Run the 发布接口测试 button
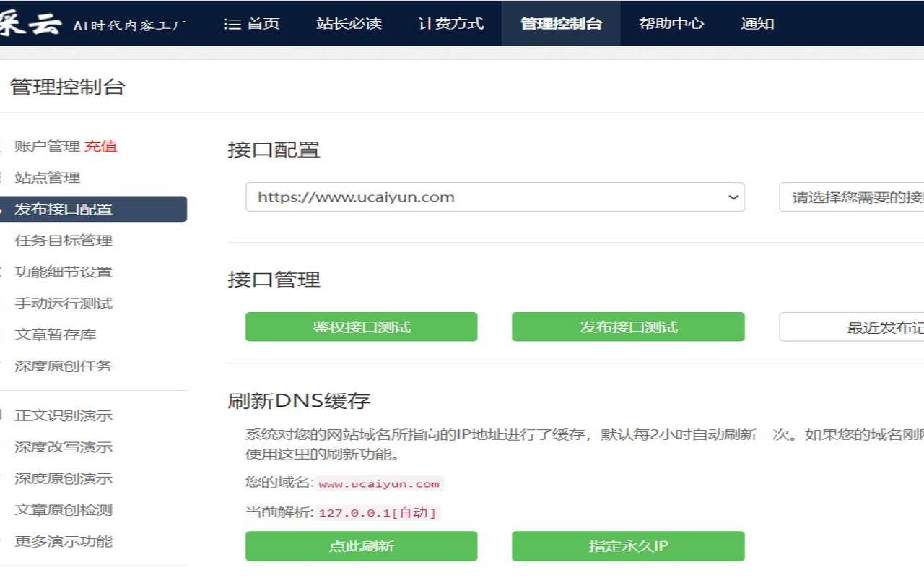 tap(628, 327)
